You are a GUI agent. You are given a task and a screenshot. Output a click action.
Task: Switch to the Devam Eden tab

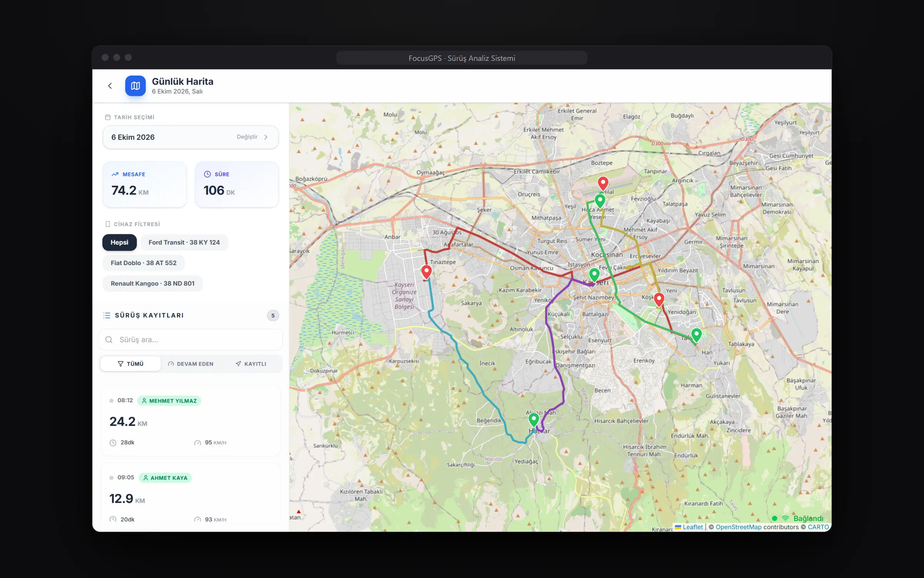(191, 364)
